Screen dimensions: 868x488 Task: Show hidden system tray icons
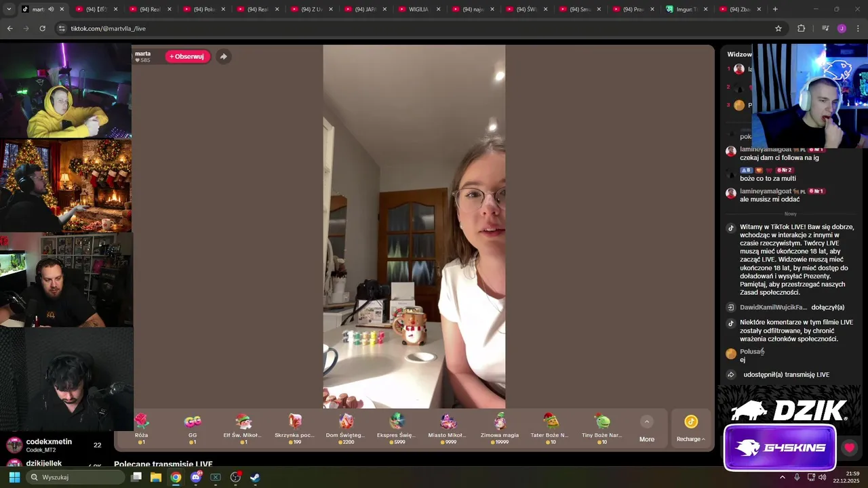point(782,477)
